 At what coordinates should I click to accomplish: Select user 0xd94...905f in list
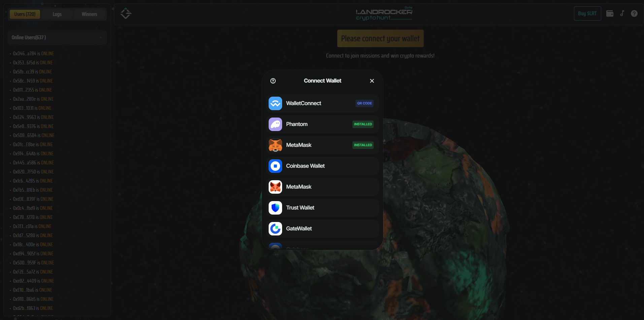(x=33, y=254)
